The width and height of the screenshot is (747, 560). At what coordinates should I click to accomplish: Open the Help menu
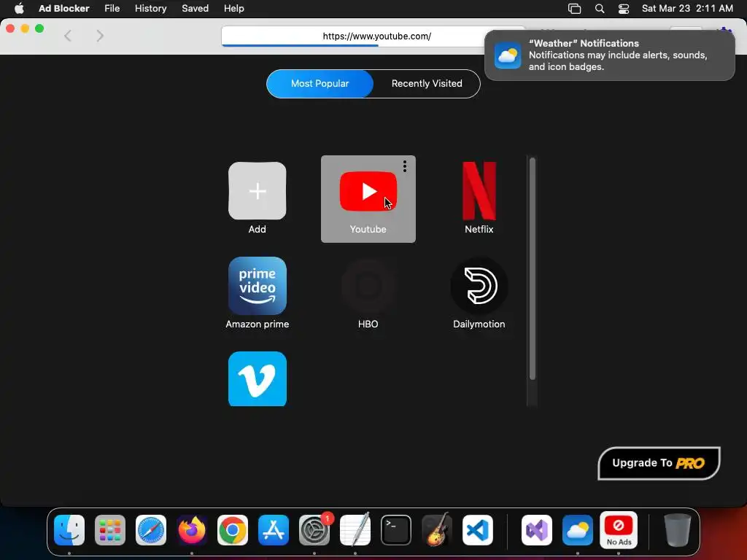(234, 9)
